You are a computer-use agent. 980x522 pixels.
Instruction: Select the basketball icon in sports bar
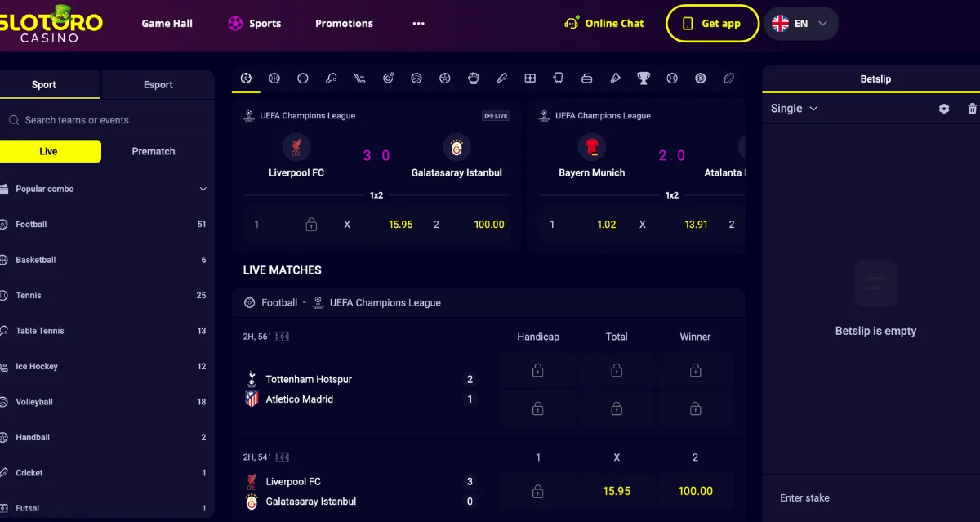tap(274, 78)
